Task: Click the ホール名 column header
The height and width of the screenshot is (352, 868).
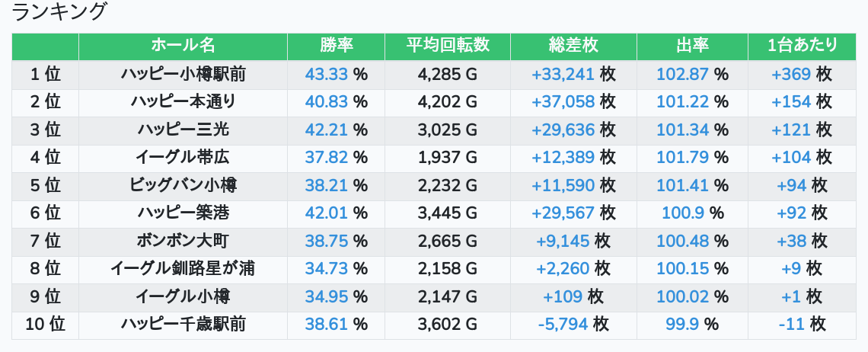Action: pos(183,46)
